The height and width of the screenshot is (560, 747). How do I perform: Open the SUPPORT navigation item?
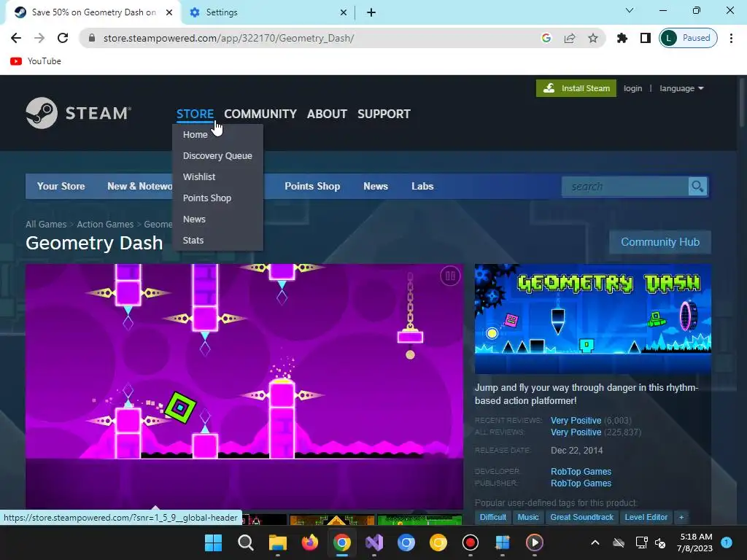[x=384, y=114]
